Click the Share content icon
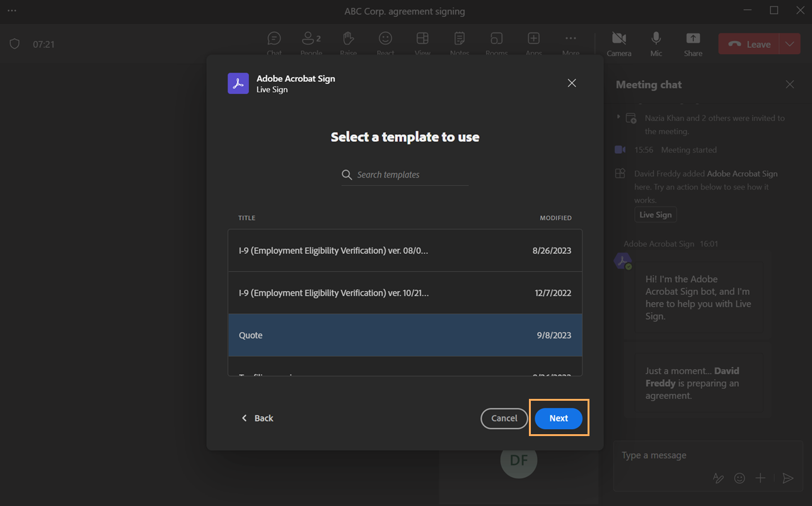 click(x=692, y=39)
